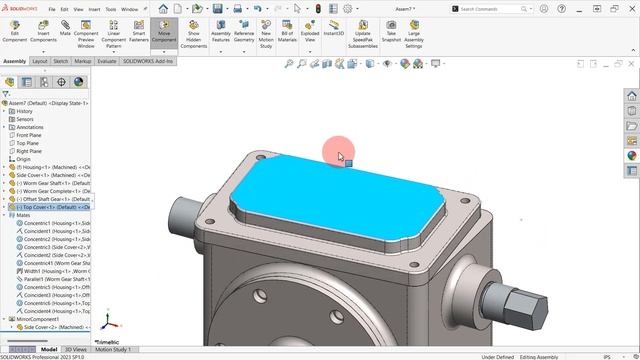The height and width of the screenshot is (360, 640).
Task: Toggle the Instant3D tool
Action: click(334, 29)
